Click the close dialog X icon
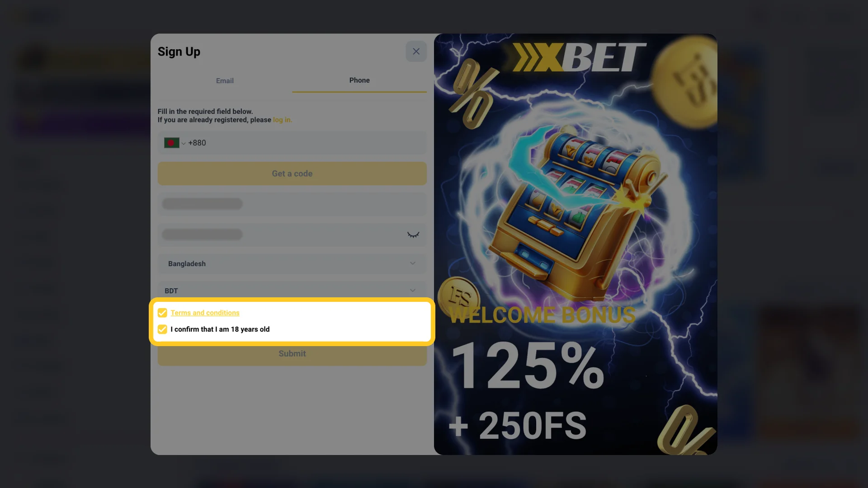The height and width of the screenshot is (488, 868). click(416, 51)
